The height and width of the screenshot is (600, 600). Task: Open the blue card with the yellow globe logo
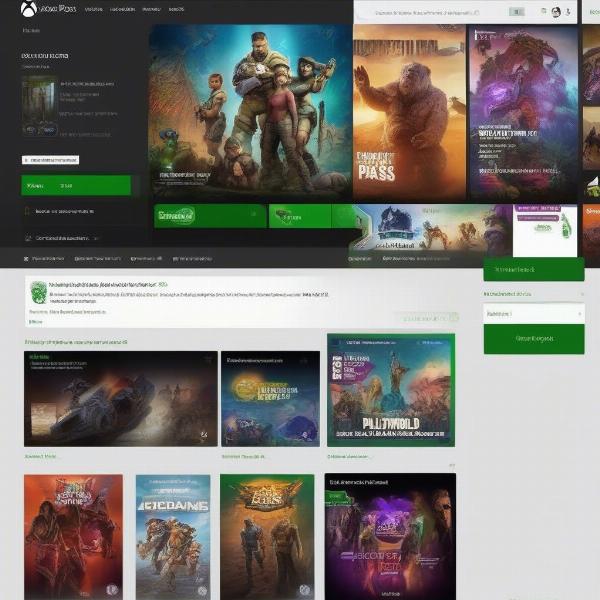click(x=270, y=398)
